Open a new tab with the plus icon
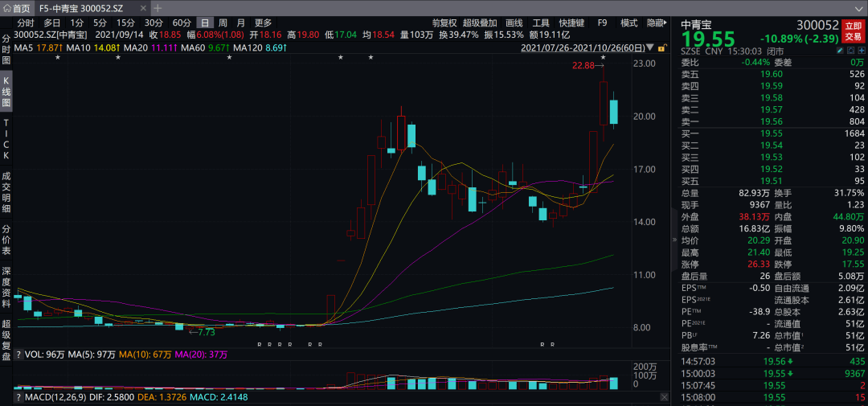 [157, 8]
